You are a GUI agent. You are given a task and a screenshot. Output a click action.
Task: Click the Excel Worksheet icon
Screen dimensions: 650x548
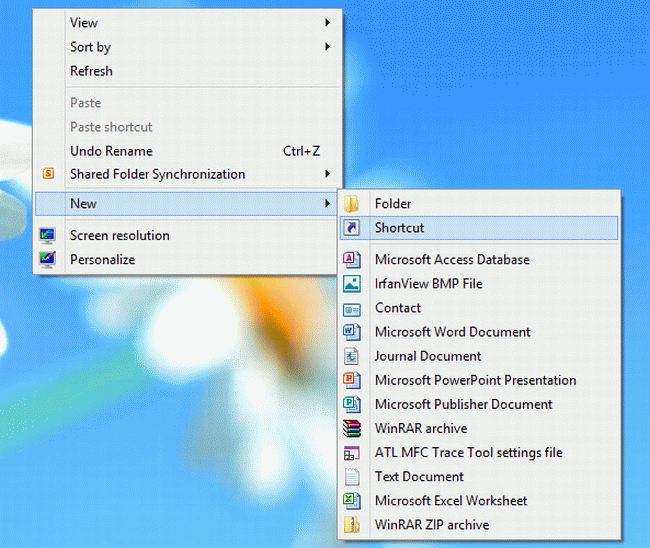[352, 501]
